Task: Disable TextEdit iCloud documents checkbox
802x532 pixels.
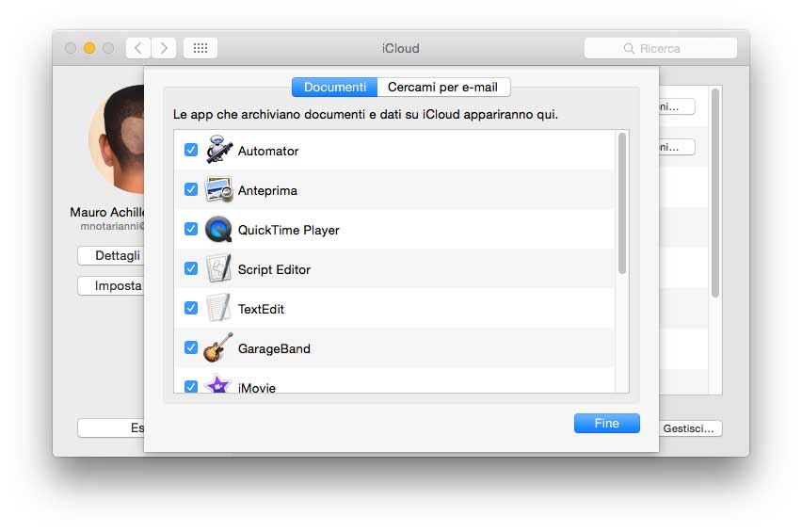Action: pos(191,308)
